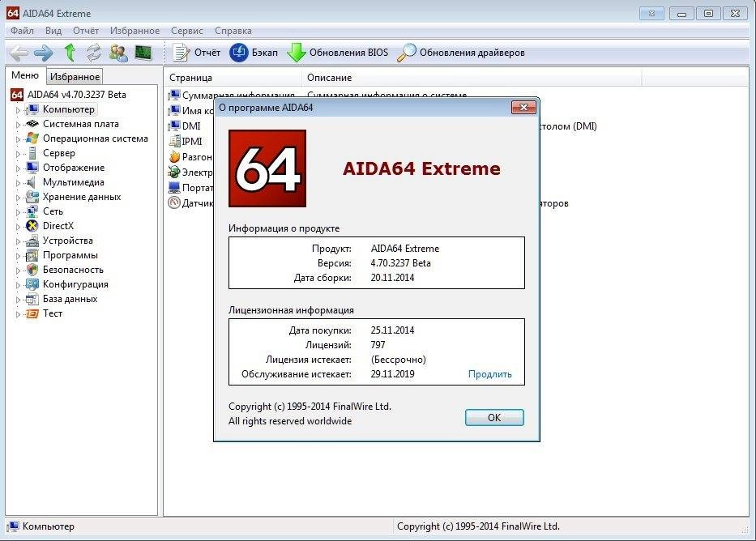Click the Продлить renewal link
Viewport: 756px width, 541px height.
click(490, 374)
